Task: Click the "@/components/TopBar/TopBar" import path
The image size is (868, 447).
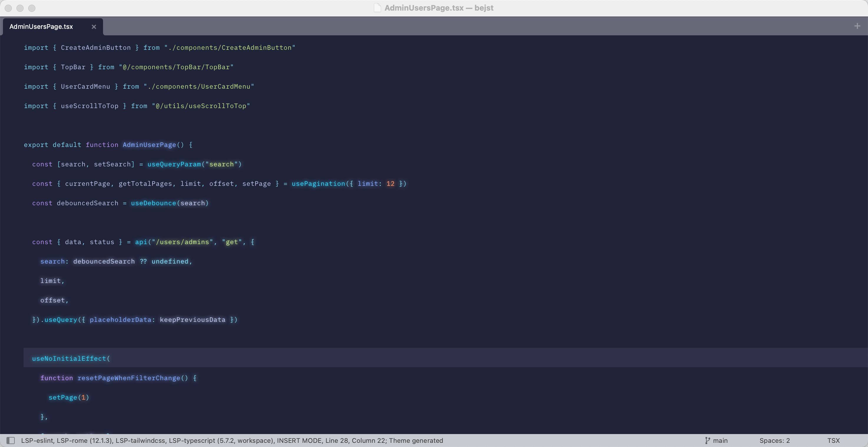Action: 176,67
